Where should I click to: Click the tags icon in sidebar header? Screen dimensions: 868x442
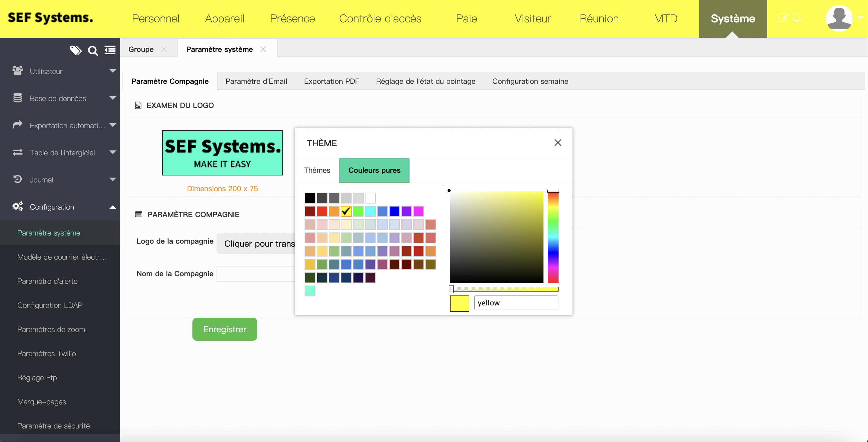coord(75,50)
